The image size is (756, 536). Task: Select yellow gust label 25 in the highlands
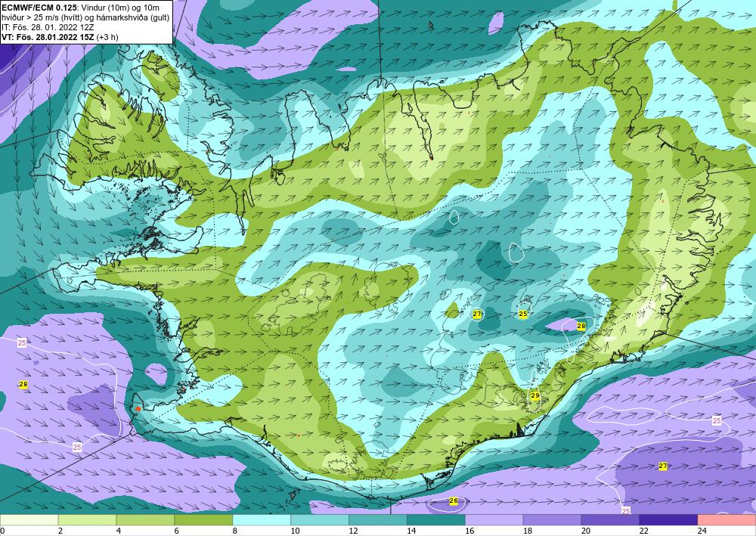point(523,314)
